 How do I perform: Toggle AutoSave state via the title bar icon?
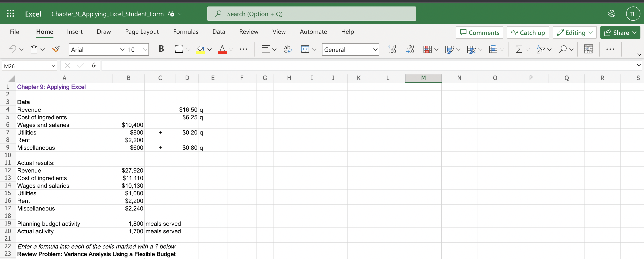[171, 14]
